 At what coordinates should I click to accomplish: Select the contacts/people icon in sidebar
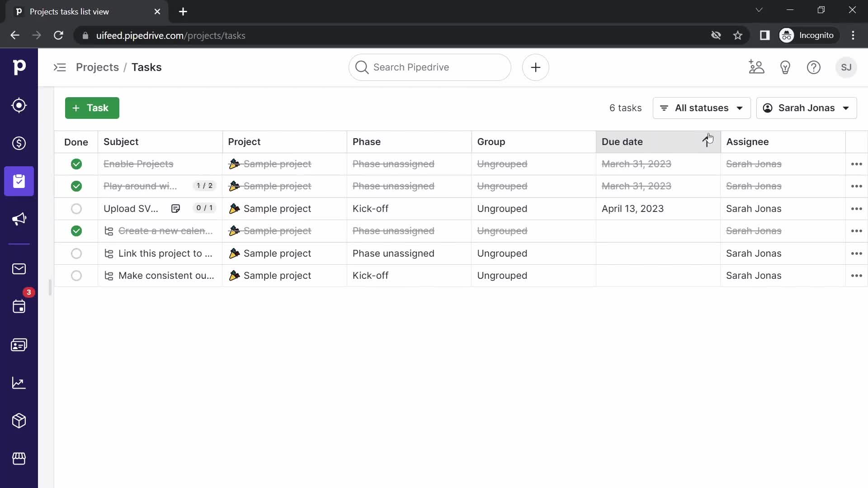[19, 344]
